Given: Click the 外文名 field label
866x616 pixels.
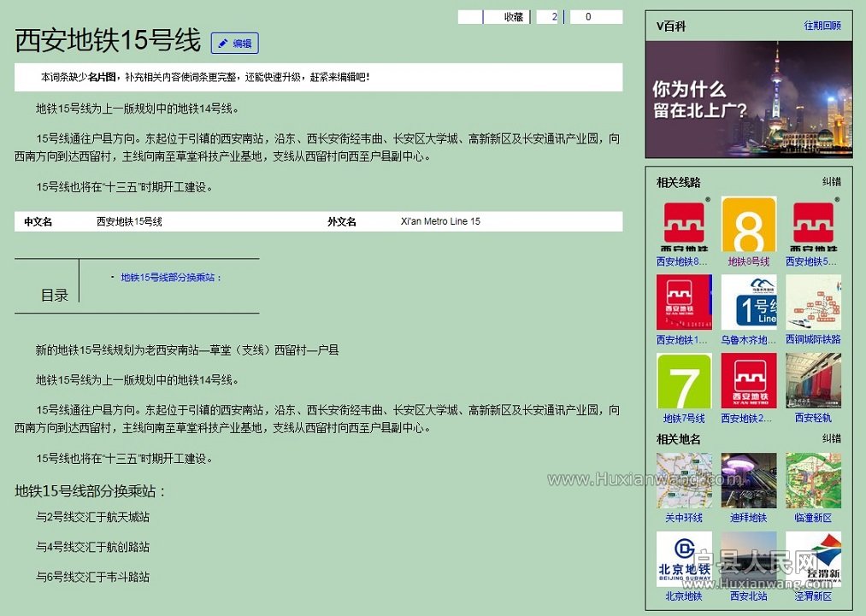Looking at the screenshot, I should 342,222.
